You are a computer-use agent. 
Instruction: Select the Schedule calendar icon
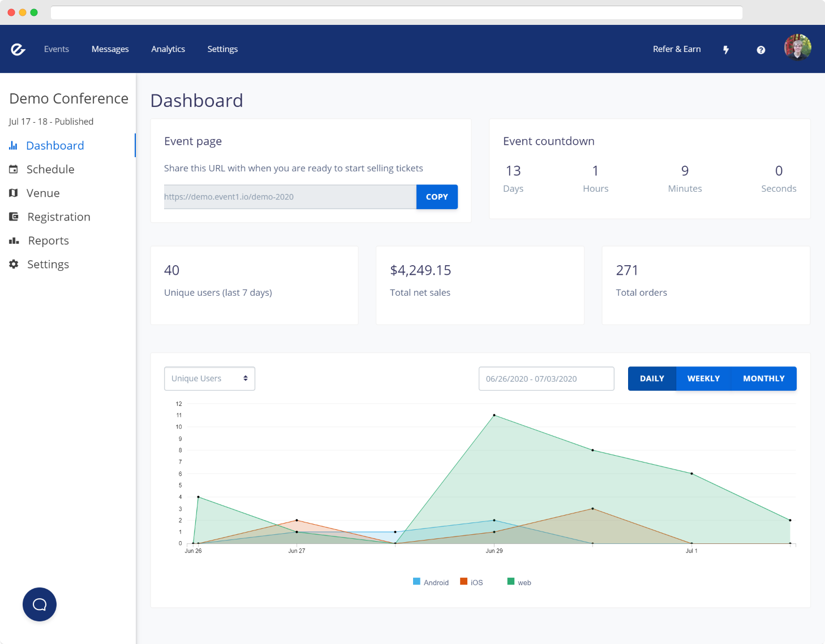[x=14, y=169]
